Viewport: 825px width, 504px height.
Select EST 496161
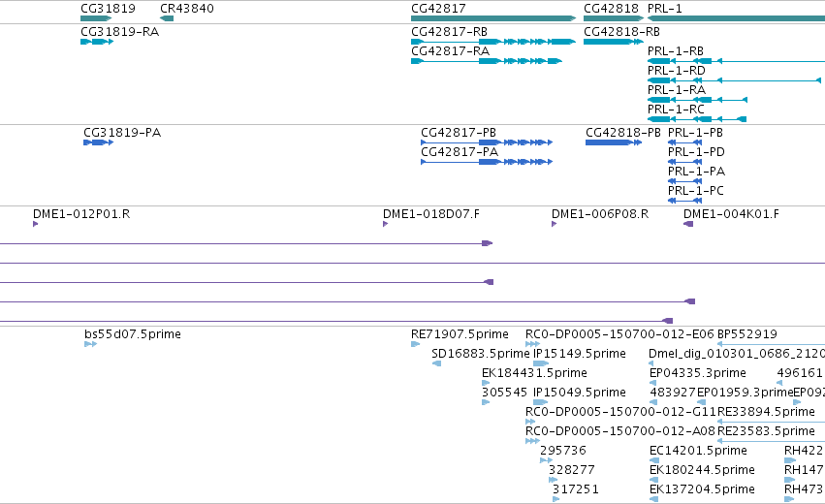point(779,383)
